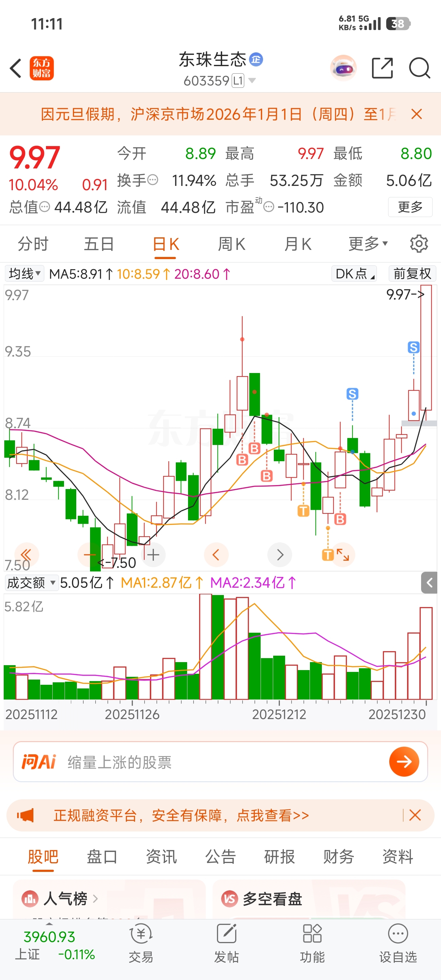Select the 股吧 tab
This screenshot has height=980, width=441.
(43, 857)
